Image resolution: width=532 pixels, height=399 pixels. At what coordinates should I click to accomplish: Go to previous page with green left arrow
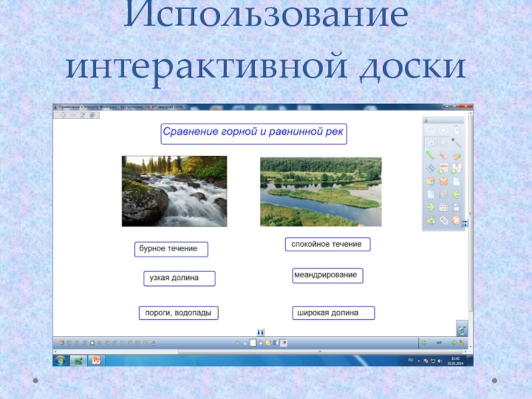click(456, 194)
